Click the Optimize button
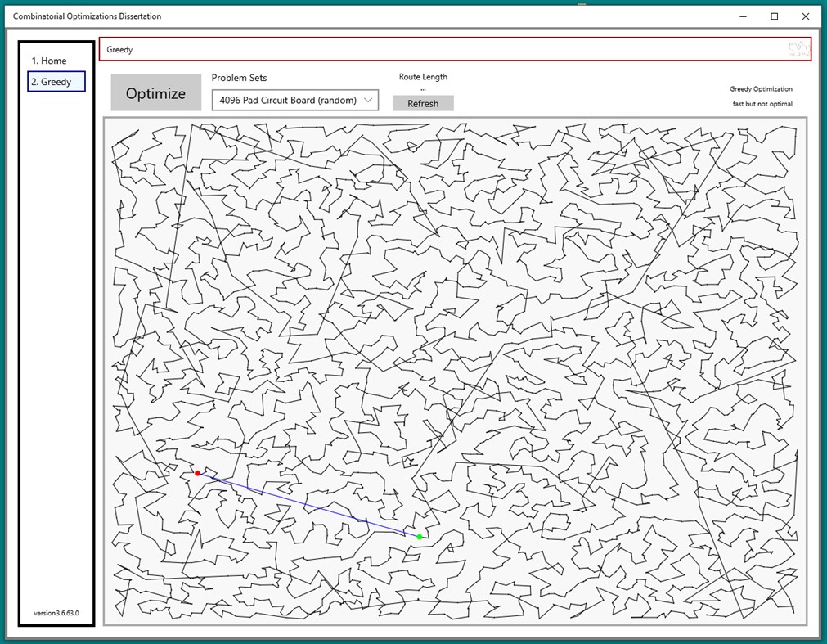 tap(155, 92)
